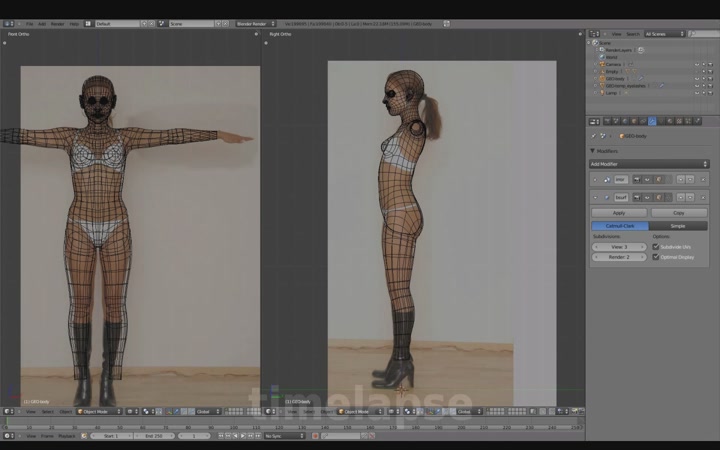Collapse the mirror modifier panel arrow
The height and width of the screenshot is (450, 720).
[595, 180]
